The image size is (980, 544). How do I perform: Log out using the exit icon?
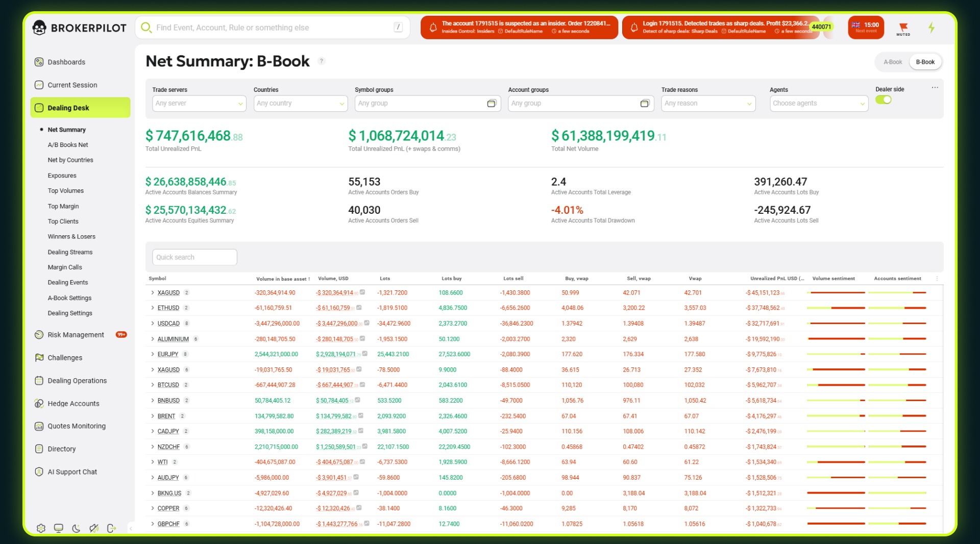(x=112, y=528)
